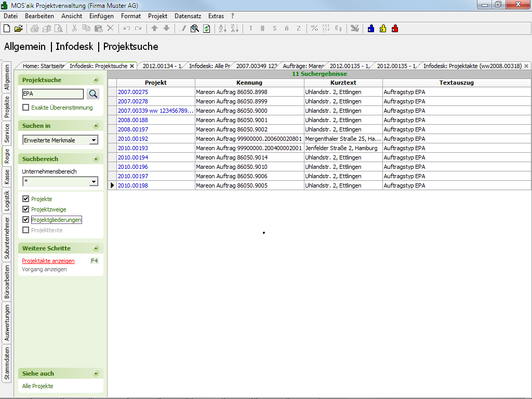Click the blue puzzle figure icon
The width and height of the screenshot is (532, 399).
(x=371, y=29)
